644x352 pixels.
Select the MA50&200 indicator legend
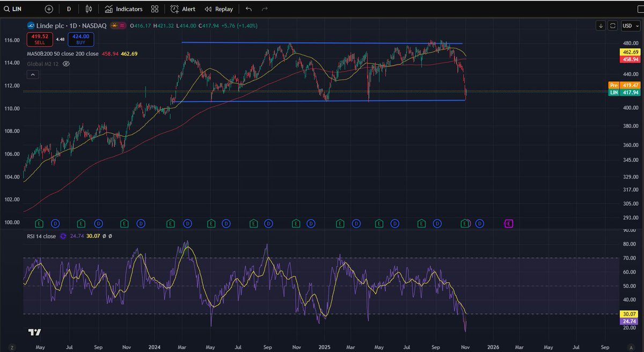pyautogui.click(x=63, y=54)
